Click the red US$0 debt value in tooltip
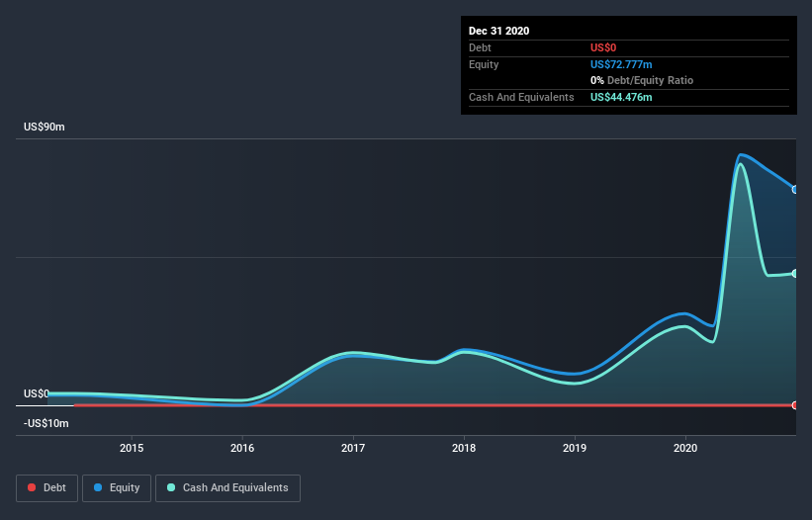The image size is (812, 520). (603, 47)
